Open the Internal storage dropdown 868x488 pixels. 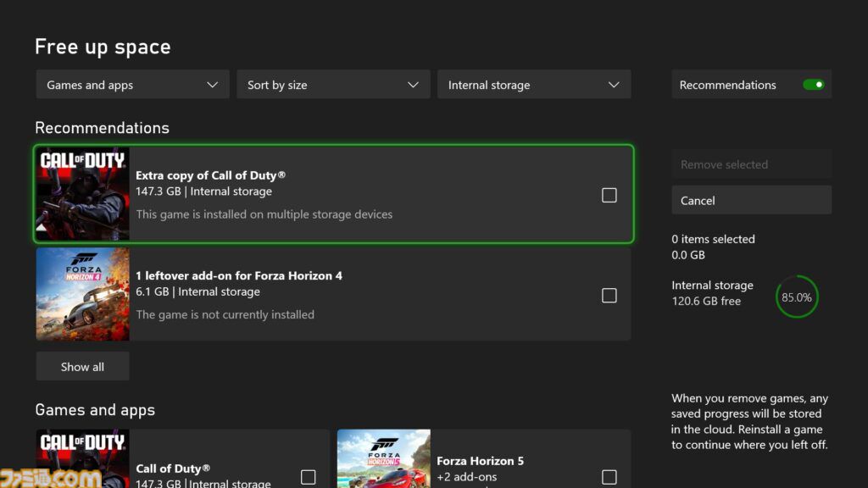tap(534, 85)
